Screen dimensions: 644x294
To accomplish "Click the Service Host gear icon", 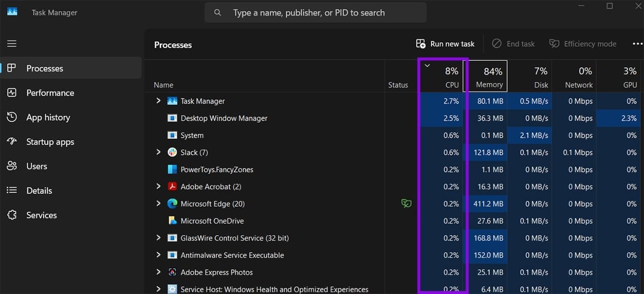I will pos(172,289).
